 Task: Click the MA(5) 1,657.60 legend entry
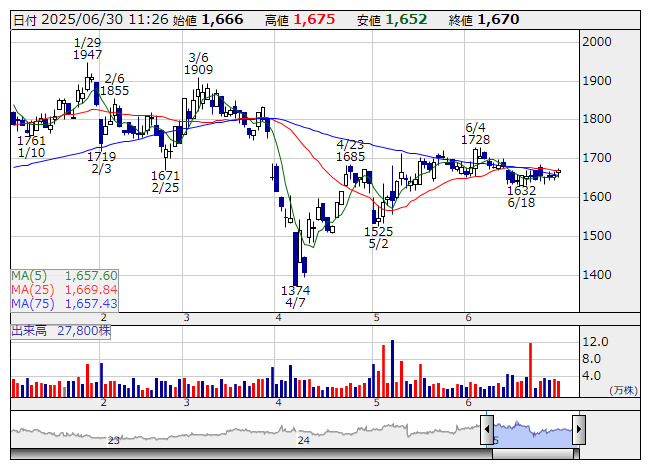coord(64,276)
